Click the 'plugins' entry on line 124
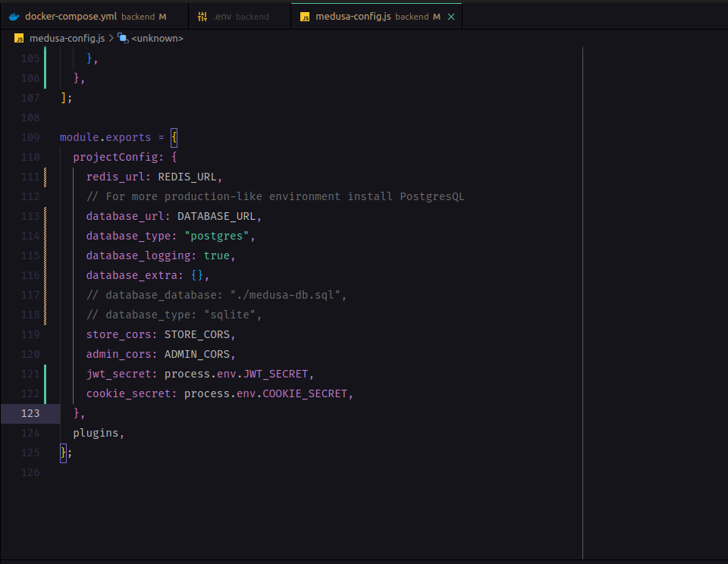The width and height of the screenshot is (728, 564). [x=96, y=433]
